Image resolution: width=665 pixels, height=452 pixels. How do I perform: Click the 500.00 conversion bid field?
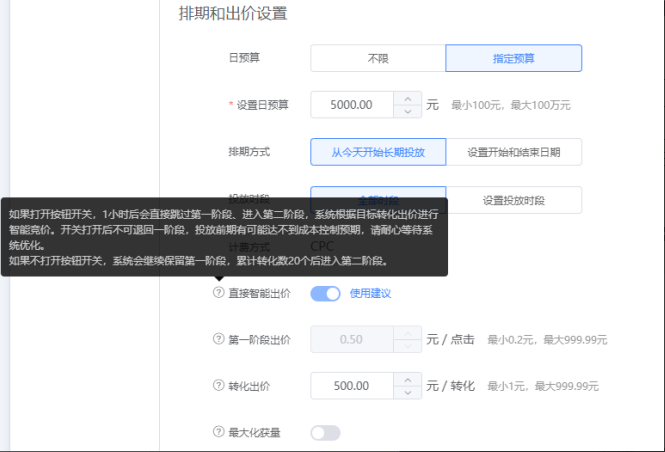click(352, 386)
